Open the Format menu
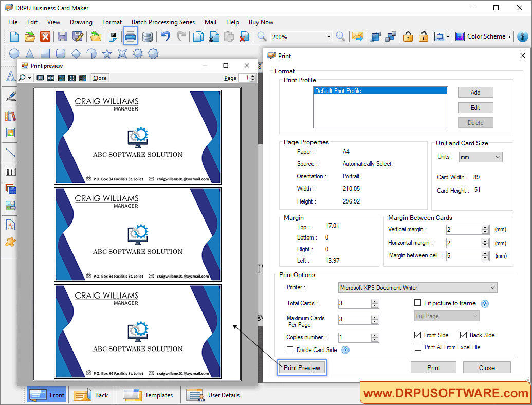Image resolution: width=532 pixels, height=405 pixels. (112, 22)
